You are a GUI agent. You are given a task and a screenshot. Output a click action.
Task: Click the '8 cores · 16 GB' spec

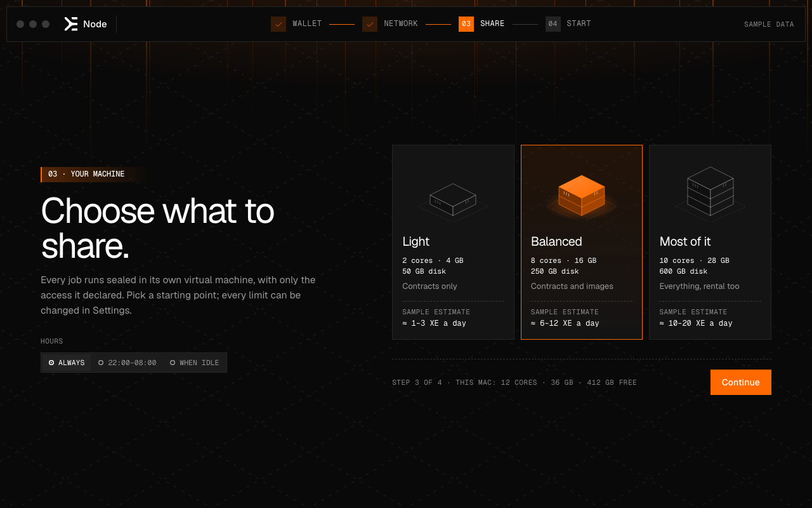(563, 260)
